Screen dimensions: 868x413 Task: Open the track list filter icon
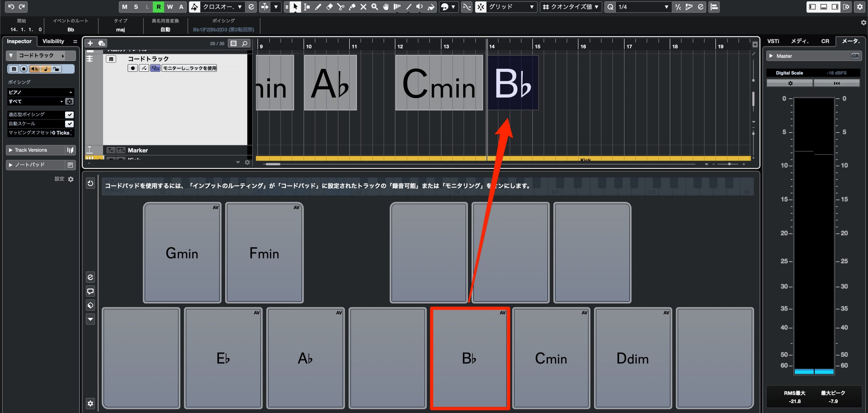pyautogui.click(x=234, y=43)
